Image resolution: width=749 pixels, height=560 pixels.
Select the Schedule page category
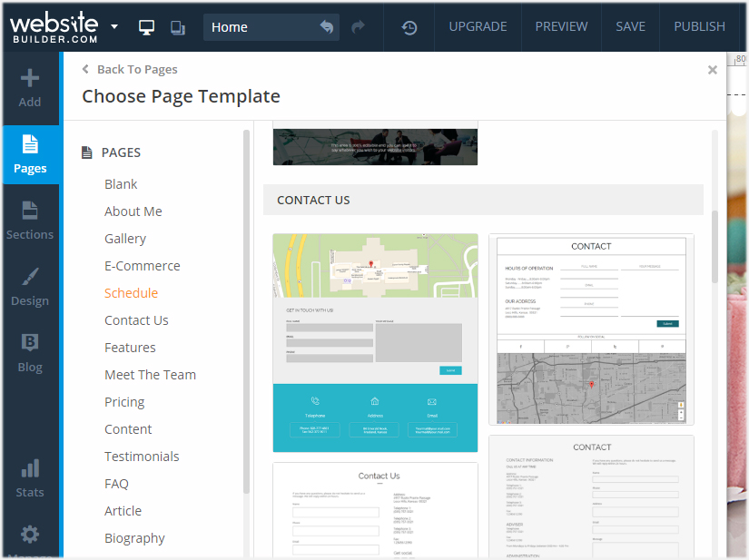[x=131, y=293]
